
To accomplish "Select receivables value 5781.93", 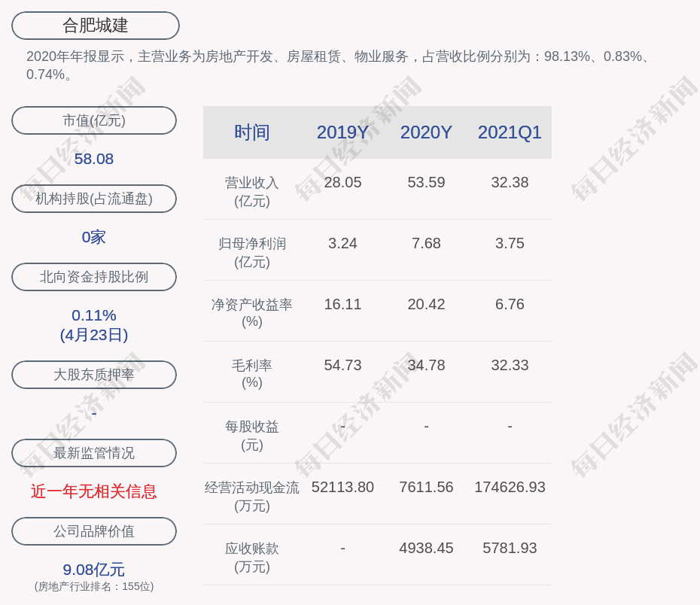I will [x=510, y=548].
